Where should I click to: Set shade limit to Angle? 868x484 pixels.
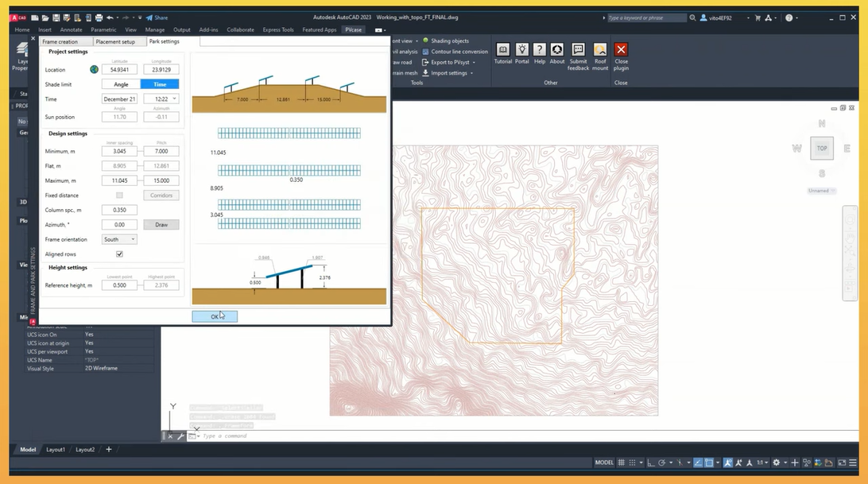point(121,84)
